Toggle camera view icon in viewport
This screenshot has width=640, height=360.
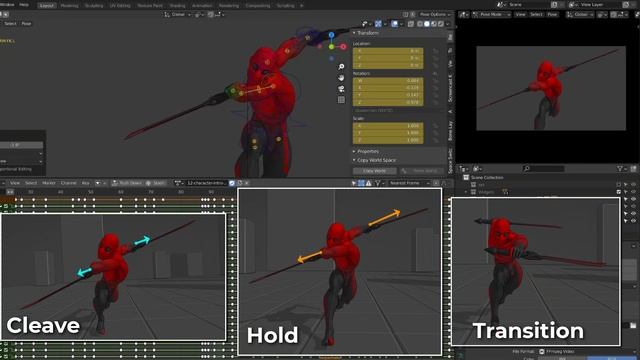(341, 89)
